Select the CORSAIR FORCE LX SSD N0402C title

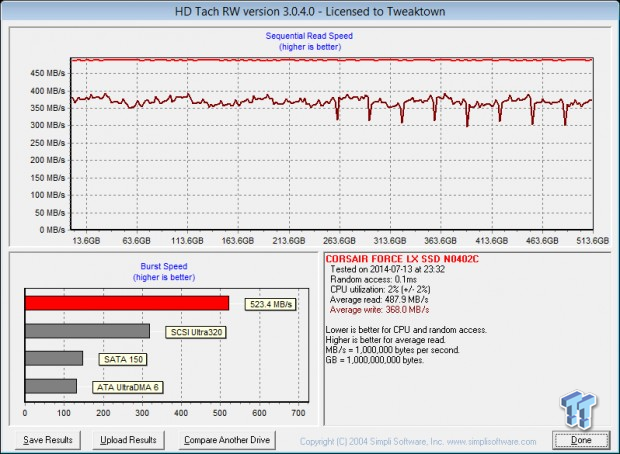point(402,259)
